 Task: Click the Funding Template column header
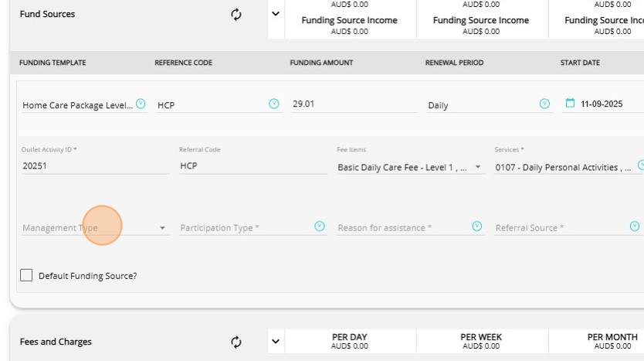[x=53, y=63]
